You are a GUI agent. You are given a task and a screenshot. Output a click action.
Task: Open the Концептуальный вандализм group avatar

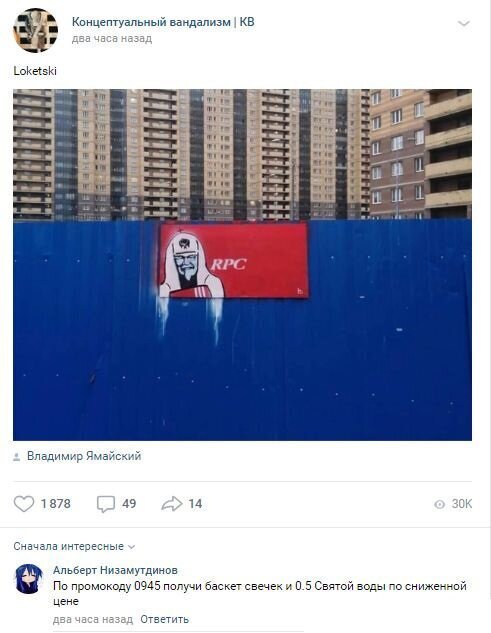pos(36,30)
